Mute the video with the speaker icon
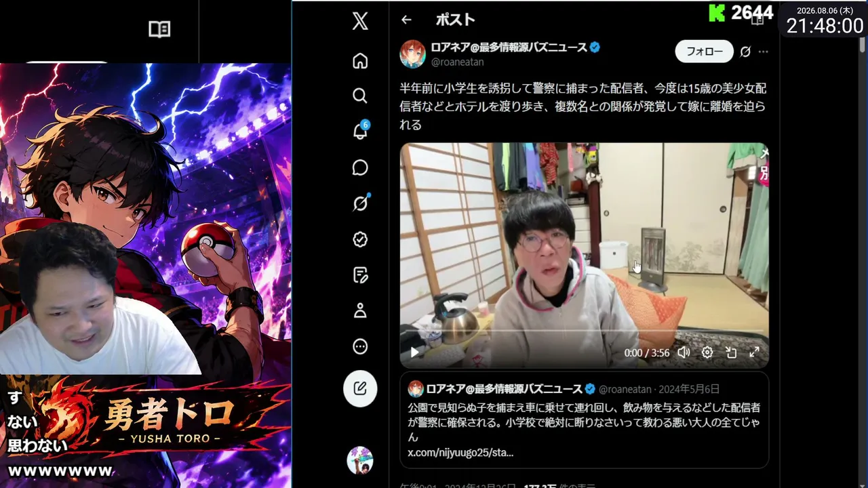 point(684,352)
